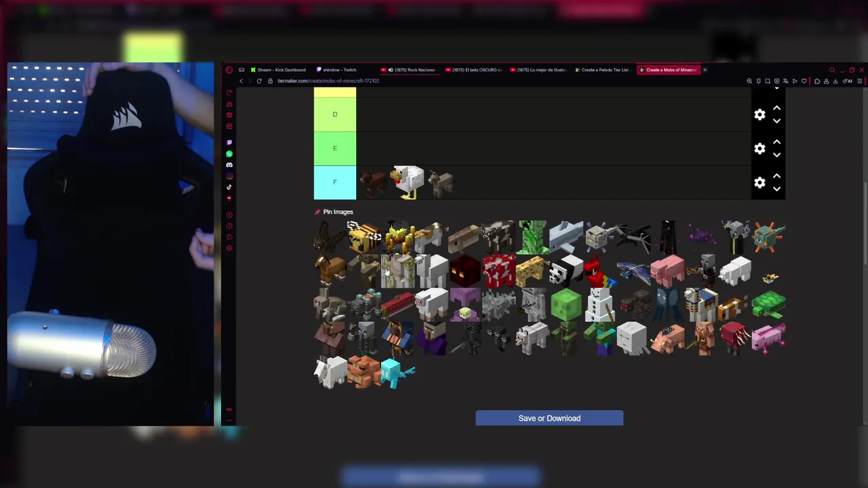Open settings gear for tier E row

(759, 148)
